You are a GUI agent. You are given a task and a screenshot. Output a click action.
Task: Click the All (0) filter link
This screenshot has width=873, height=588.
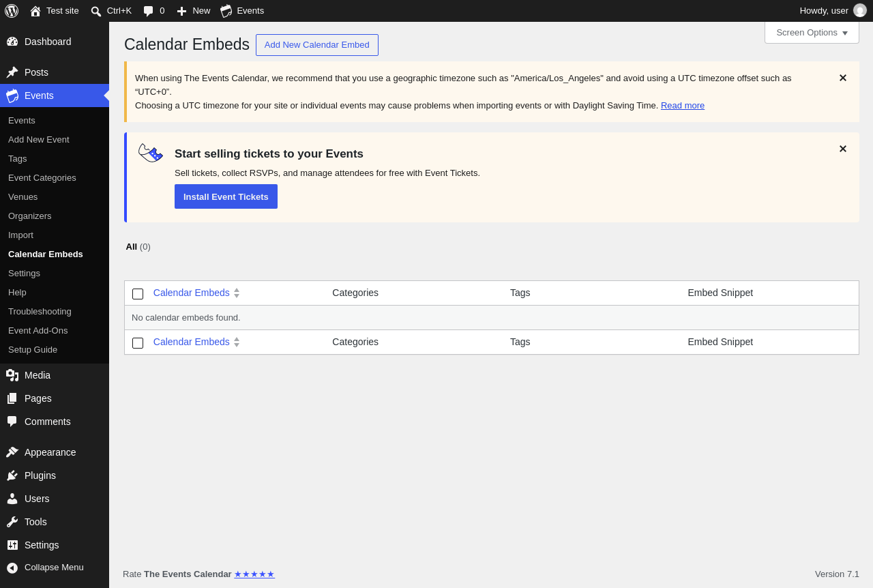click(138, 247)
